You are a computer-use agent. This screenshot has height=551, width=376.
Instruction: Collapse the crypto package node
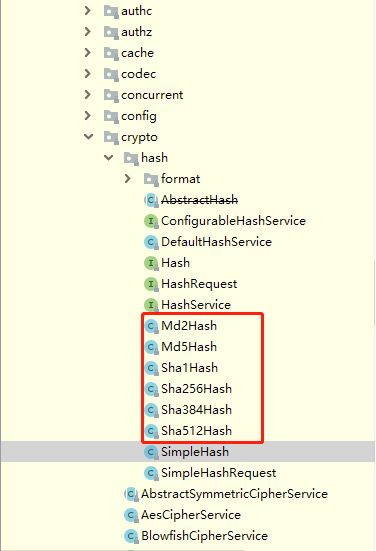pyautogui.click(x=89, y=137)
